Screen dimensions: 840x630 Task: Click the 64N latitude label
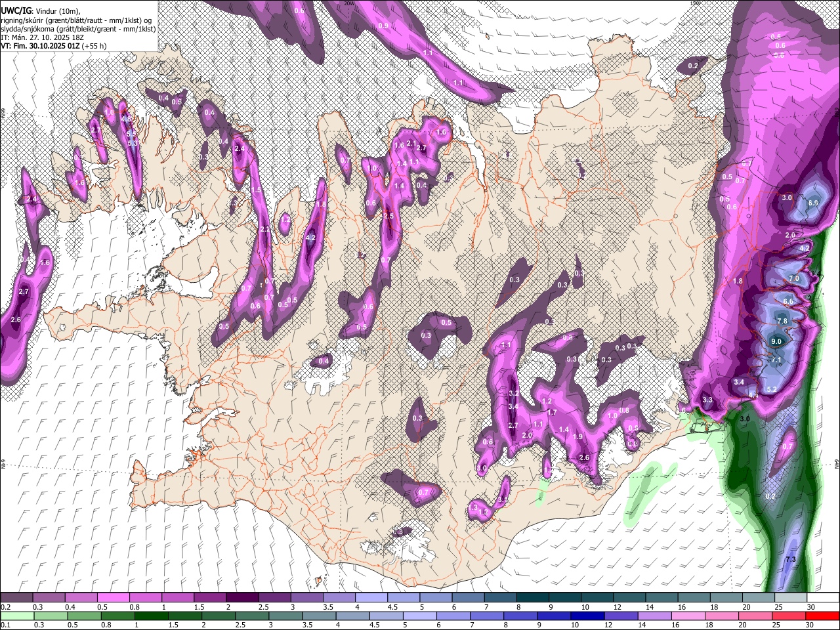[x=837, y=463]
